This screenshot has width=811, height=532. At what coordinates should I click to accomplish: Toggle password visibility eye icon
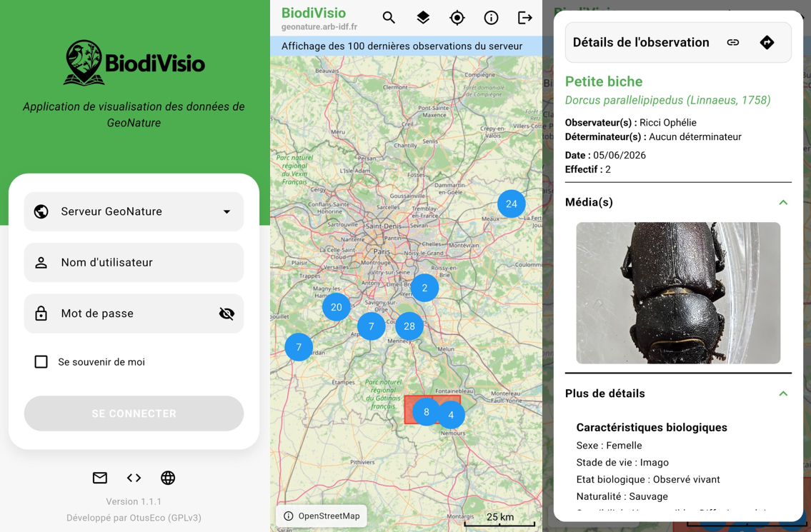[227, 313]
